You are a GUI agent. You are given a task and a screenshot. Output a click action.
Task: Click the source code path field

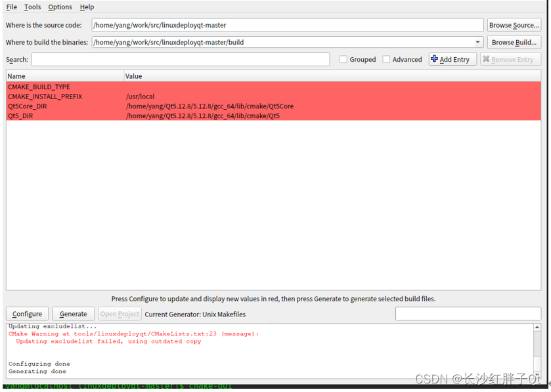point(287,24)
